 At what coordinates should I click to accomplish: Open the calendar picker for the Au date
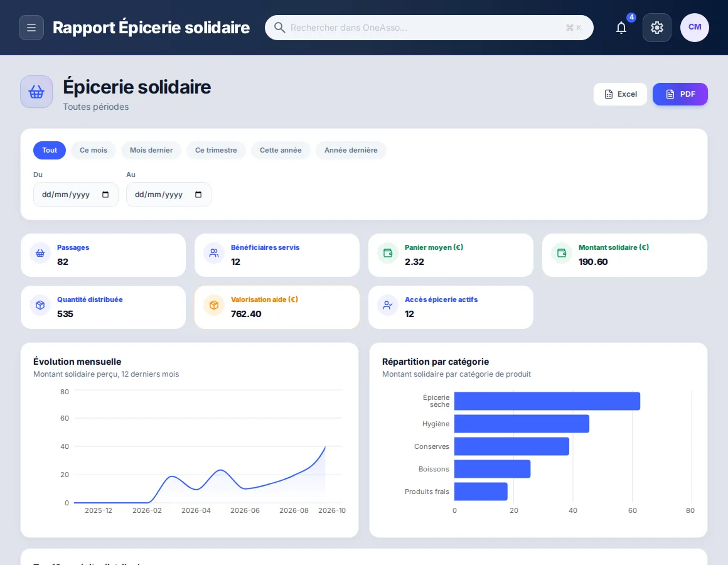(198, 195)
